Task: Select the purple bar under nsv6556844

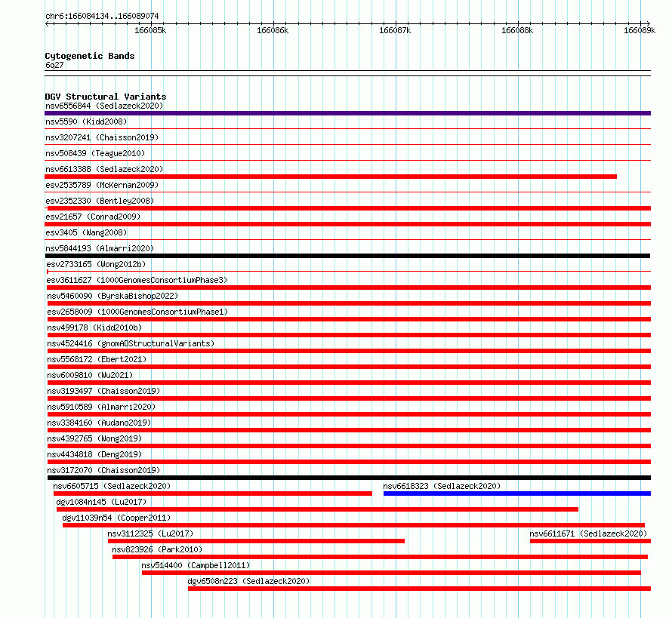Action: click(x=347, y=113)
